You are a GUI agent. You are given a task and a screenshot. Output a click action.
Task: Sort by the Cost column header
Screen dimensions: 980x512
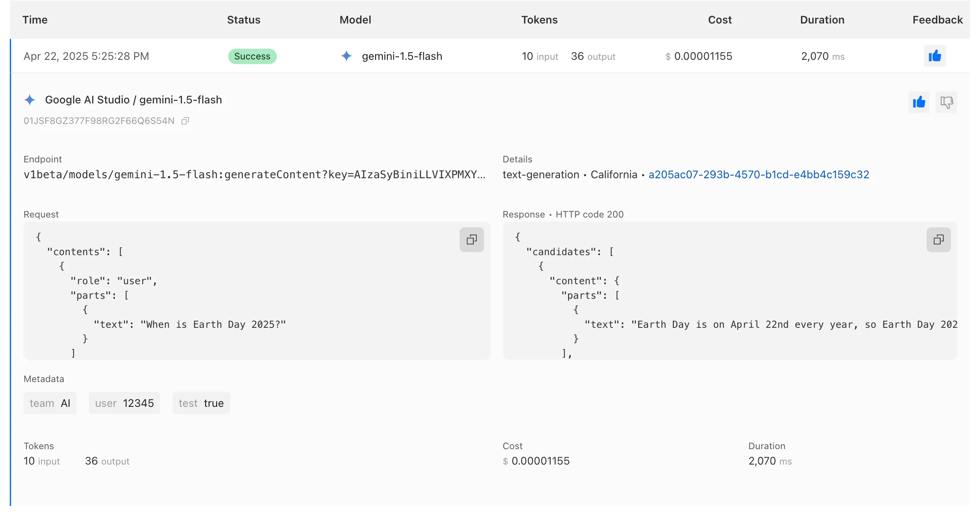[x=720, y=20]
